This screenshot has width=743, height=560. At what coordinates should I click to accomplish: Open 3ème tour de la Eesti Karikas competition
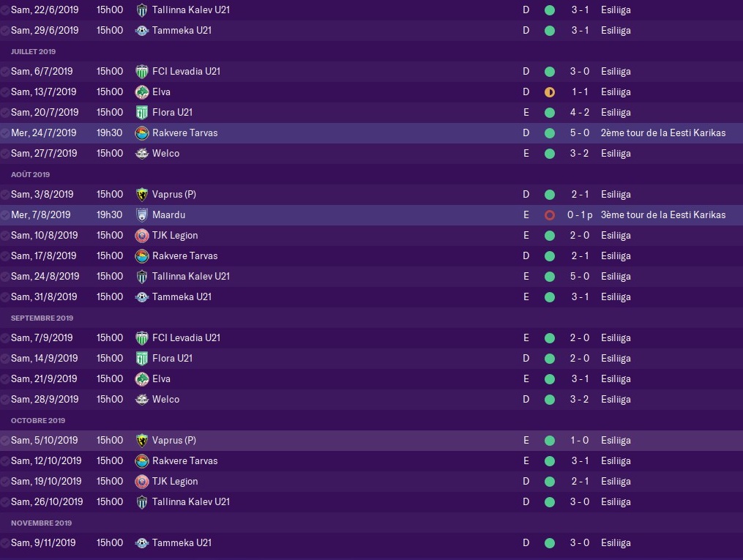point(663,215)
